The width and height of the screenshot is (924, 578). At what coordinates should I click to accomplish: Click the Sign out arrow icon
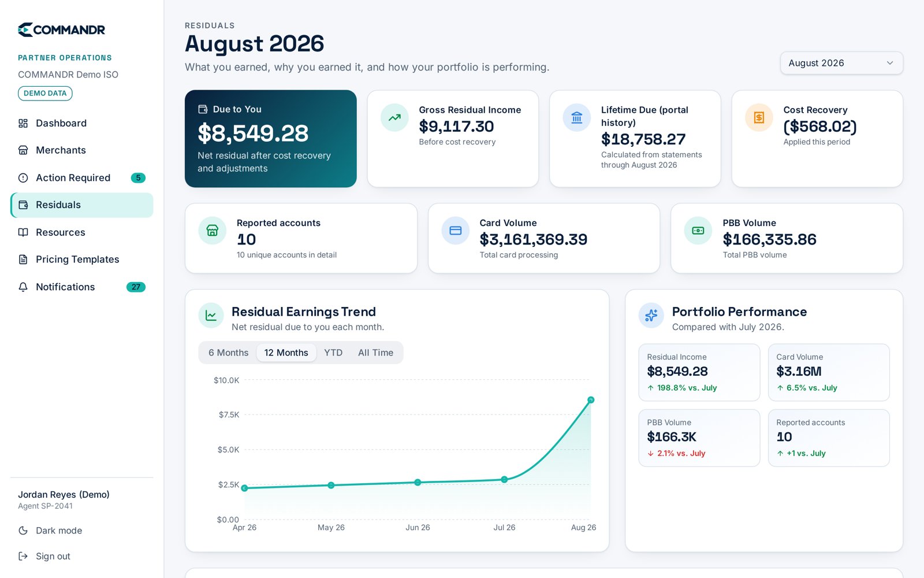click(23, 556)
